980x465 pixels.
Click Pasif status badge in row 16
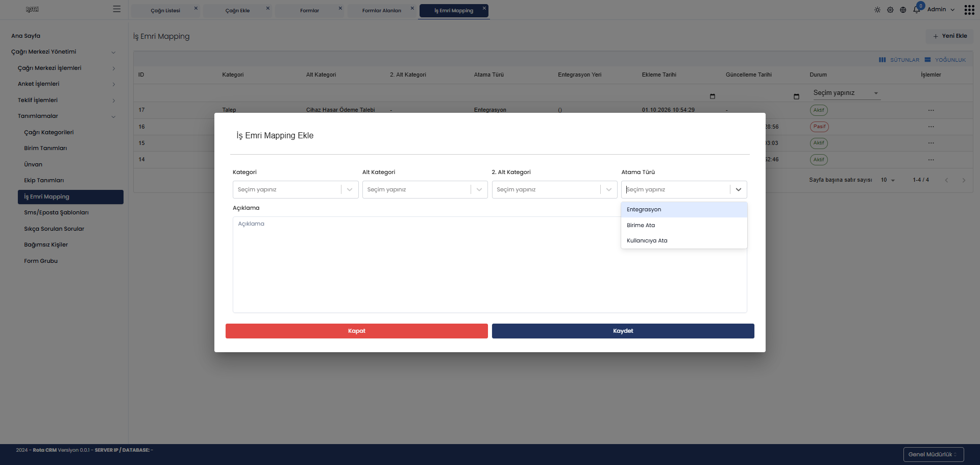(x=819, y=127)
